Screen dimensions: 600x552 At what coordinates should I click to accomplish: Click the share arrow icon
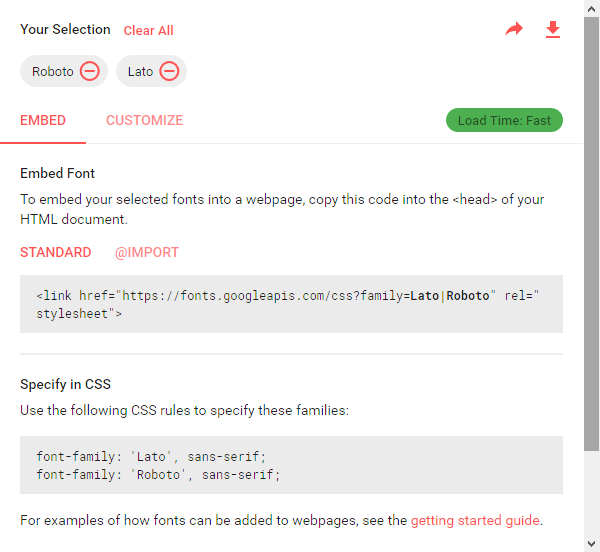coord(514,29)
